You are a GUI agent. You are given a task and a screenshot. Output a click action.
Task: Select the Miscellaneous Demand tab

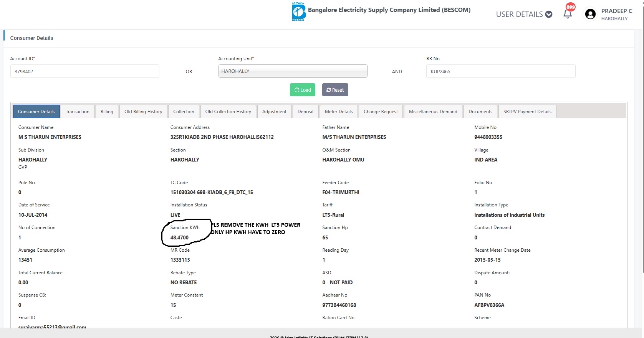coord(433,112)
